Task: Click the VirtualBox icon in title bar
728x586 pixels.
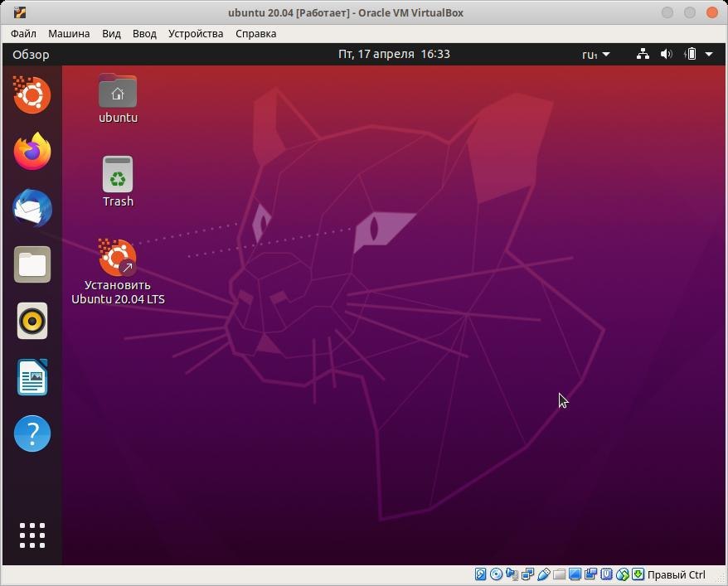Action: click(20, 12)
